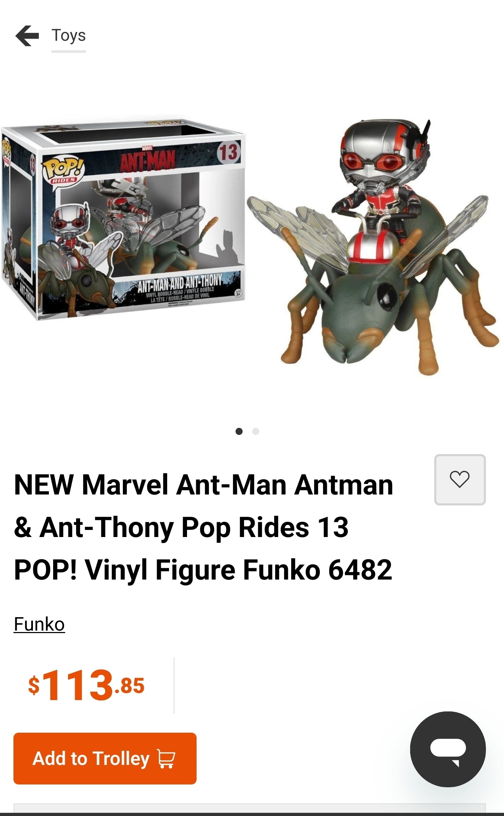
Task: Open the chat support bubble
Action: [448, 749]
